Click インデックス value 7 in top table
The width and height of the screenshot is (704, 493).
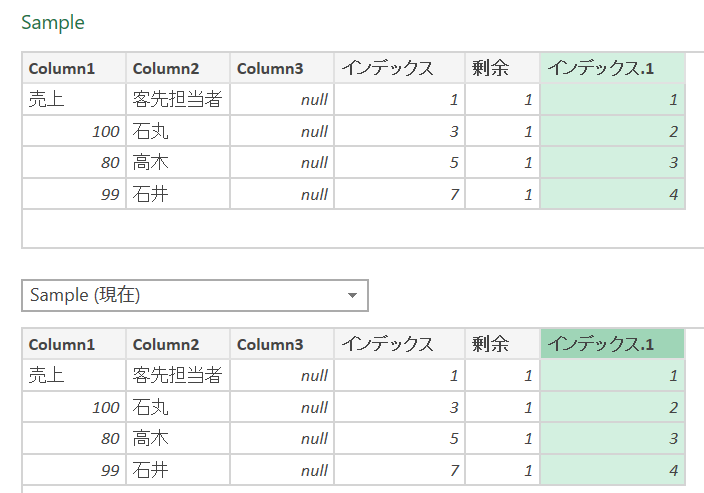point(399,194)
